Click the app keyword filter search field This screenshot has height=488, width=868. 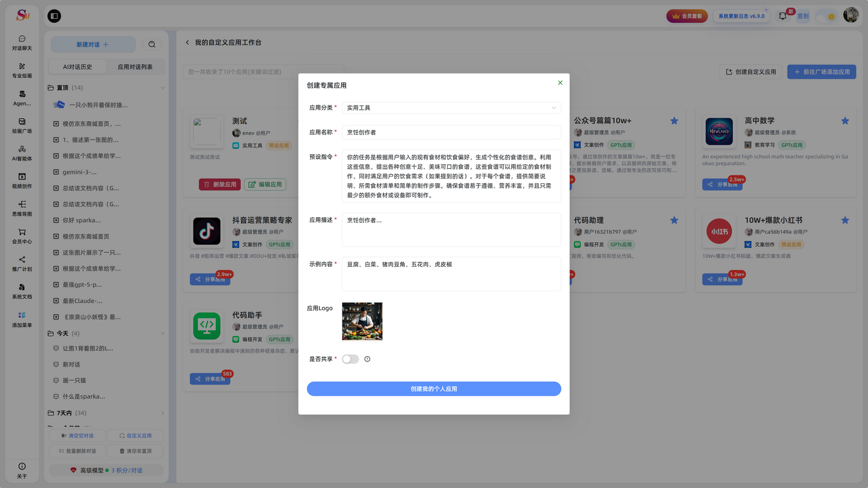coord(263,72)
